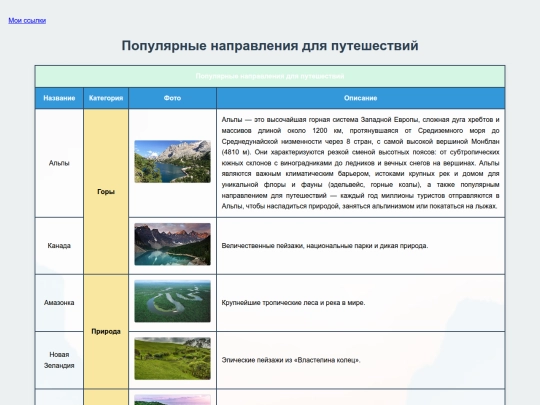Click the 'Природа' category cell
Screen dimensions: 540x405
coord(106,332)
